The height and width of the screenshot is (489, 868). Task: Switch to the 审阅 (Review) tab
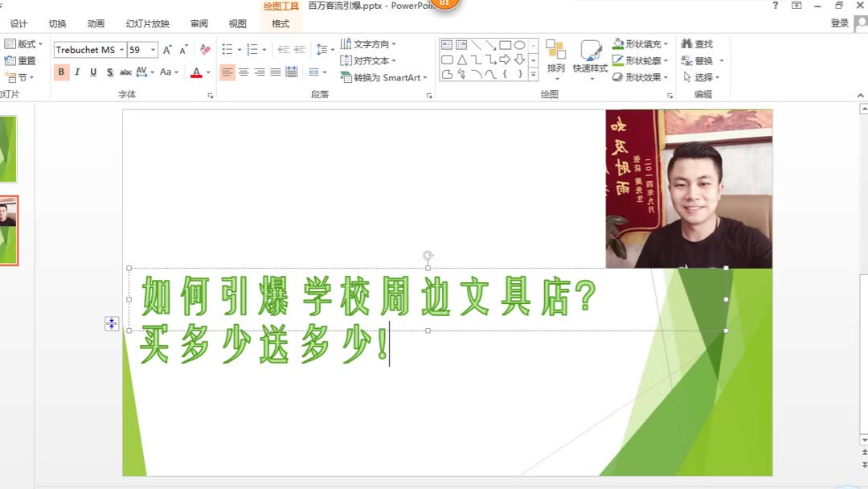click(x=199, y=23)
